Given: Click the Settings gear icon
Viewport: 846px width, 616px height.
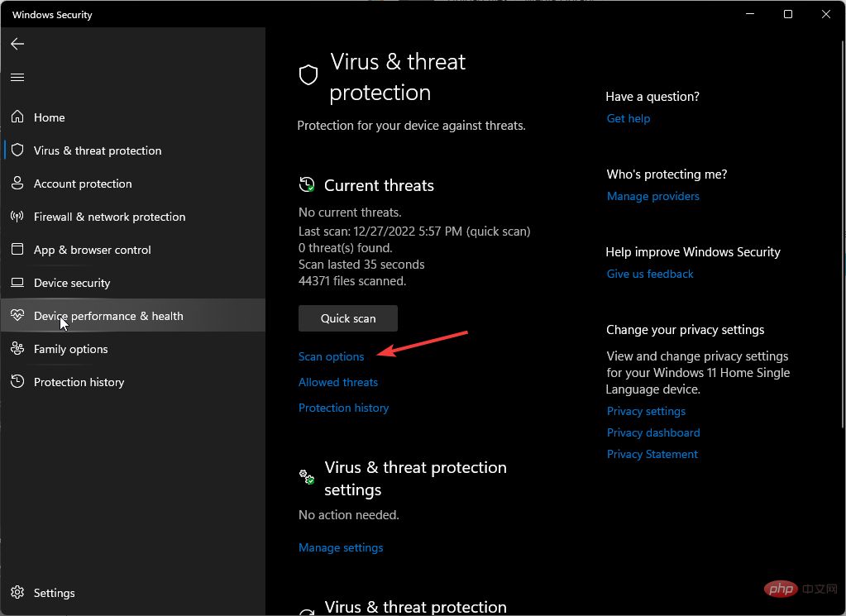Looking at the screenshot, I should [17, 593].
